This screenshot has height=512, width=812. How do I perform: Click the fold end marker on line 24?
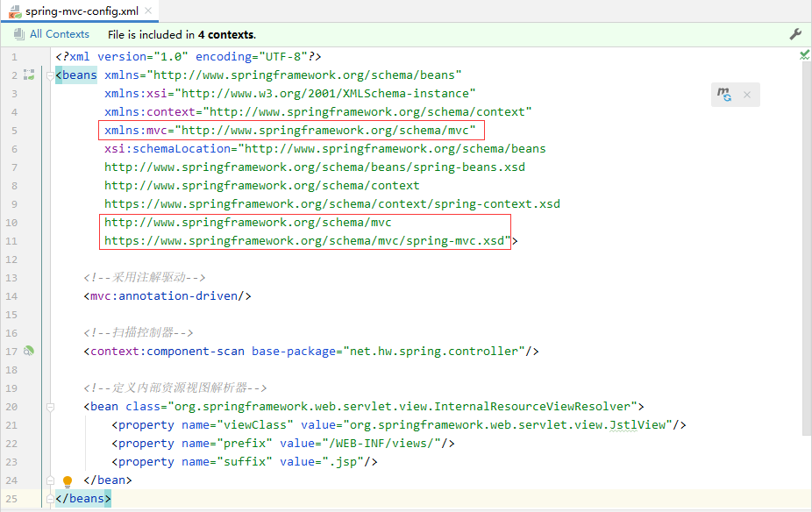coord(50,480)
